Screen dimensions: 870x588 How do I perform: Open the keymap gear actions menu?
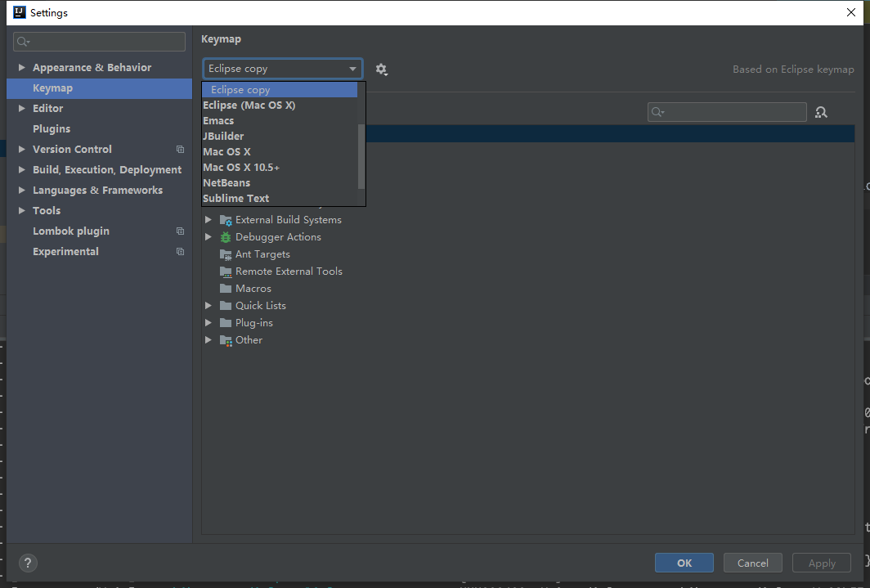(381, 70)
